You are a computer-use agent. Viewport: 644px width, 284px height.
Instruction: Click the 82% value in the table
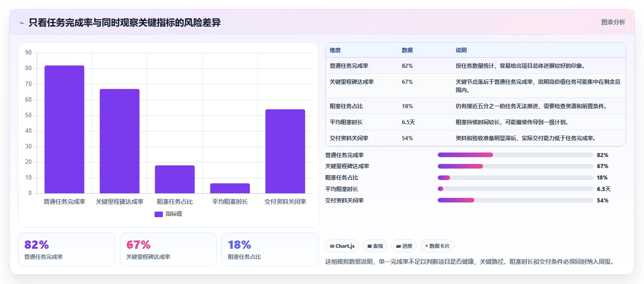(x=408, y=66)
